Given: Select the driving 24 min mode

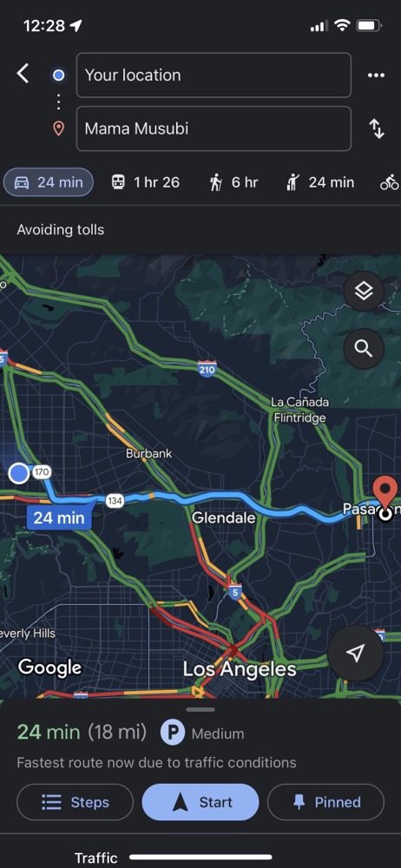Looking at the screenshot, I should click(x=49, y=182).
